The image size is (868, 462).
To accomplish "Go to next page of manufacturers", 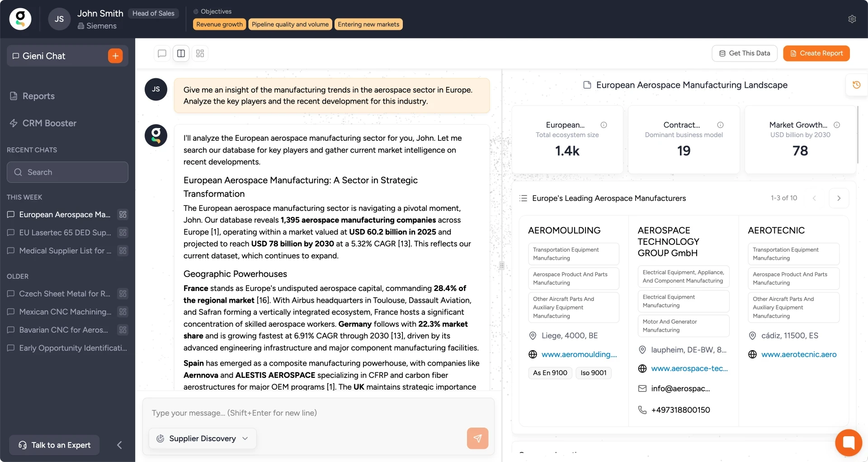I will click(839, 198).
